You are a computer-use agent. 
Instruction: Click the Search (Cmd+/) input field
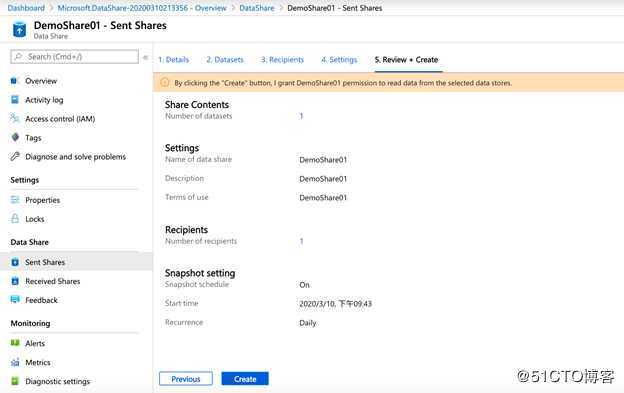pyautogui.click(x=74, y=57)
